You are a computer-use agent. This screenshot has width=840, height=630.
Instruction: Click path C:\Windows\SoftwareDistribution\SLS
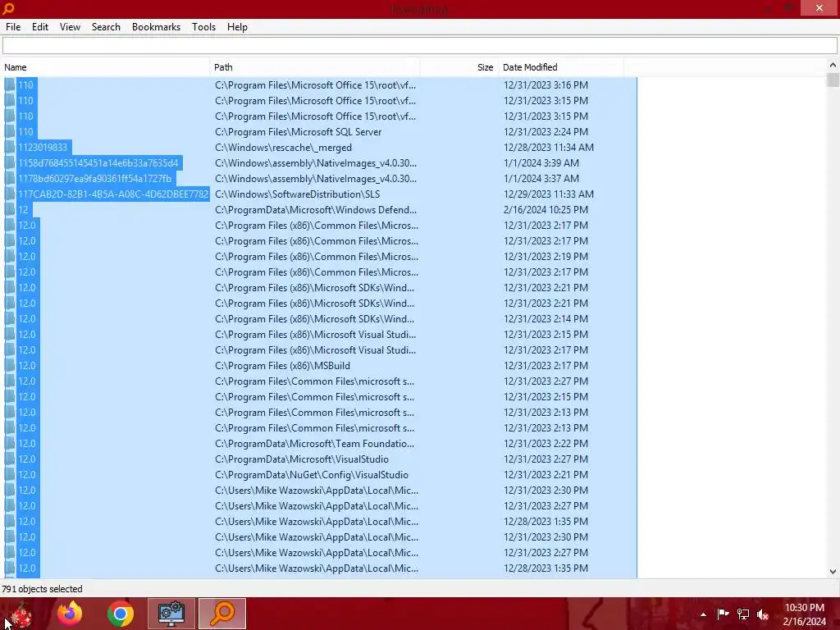297,194
